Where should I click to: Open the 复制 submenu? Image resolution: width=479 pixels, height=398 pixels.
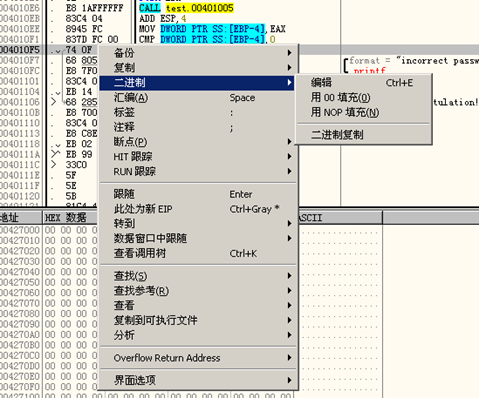click(x=197, y=68)
